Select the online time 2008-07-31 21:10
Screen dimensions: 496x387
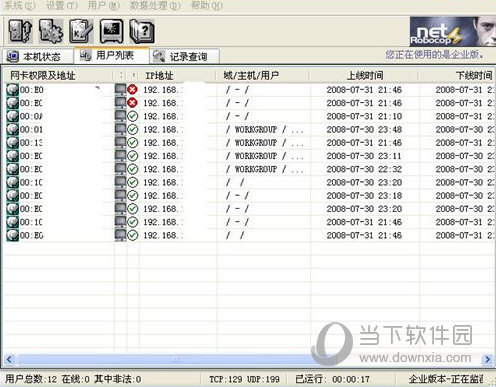point(364,116)
